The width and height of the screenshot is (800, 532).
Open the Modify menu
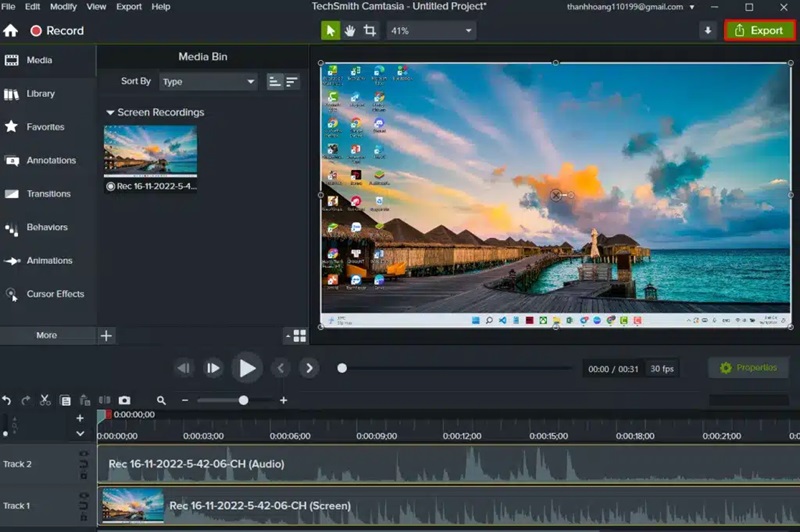(x=63, y=7)
